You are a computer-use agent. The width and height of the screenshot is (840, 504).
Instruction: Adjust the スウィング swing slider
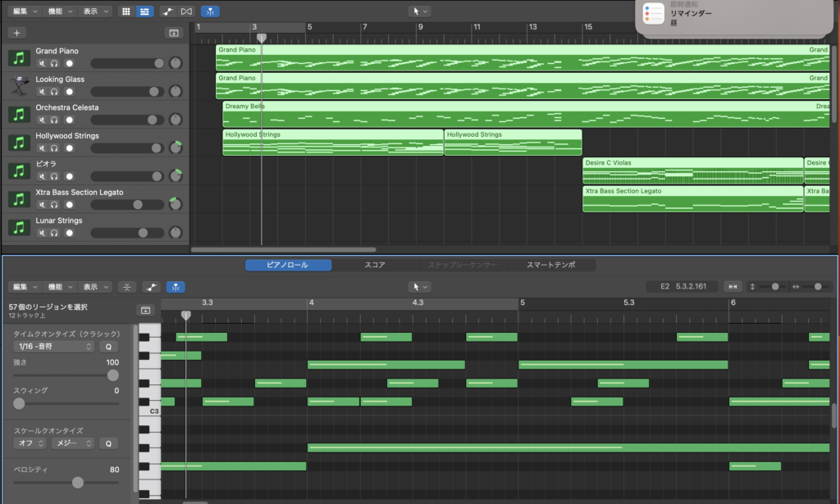click(x=66, y=404)
